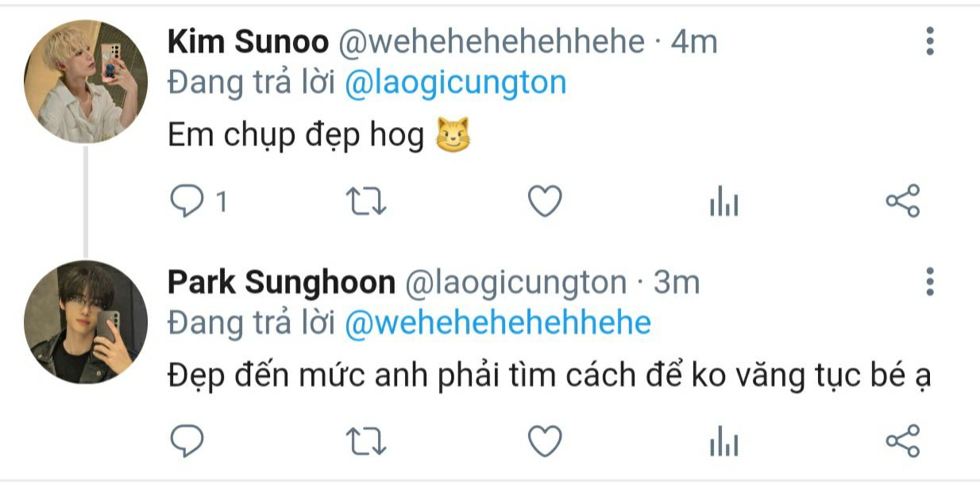Open the @laogicungton mention link
Image resolution: width=980 pixels, height=484 pixels.
455,83
